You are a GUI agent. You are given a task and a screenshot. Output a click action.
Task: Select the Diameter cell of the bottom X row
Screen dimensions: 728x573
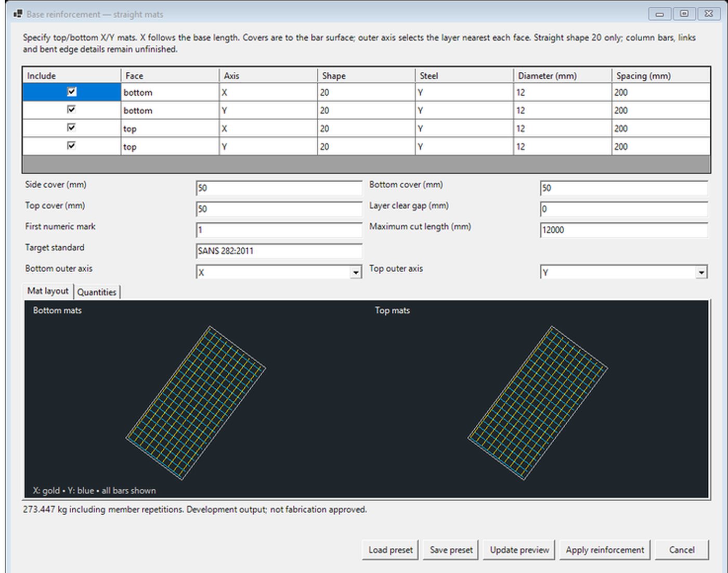[563, 92]
